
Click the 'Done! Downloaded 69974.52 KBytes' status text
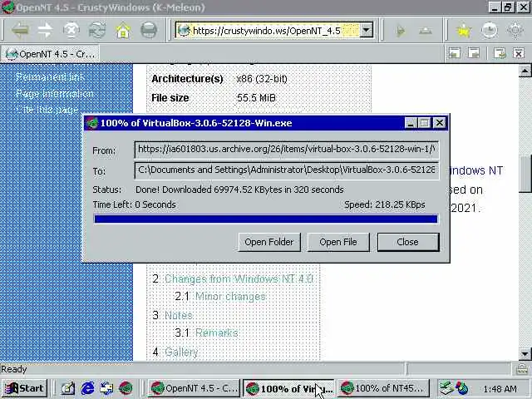tap(239, 190)
